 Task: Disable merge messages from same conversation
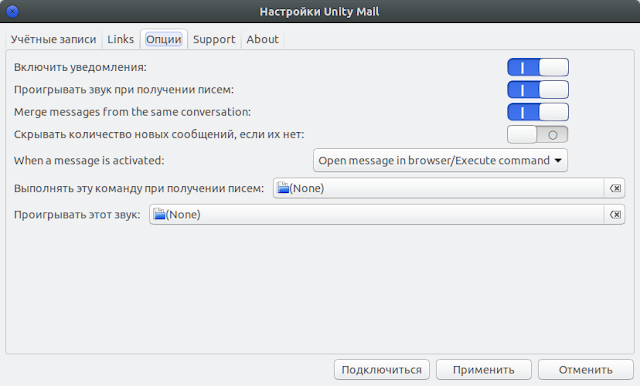point(538,112)
